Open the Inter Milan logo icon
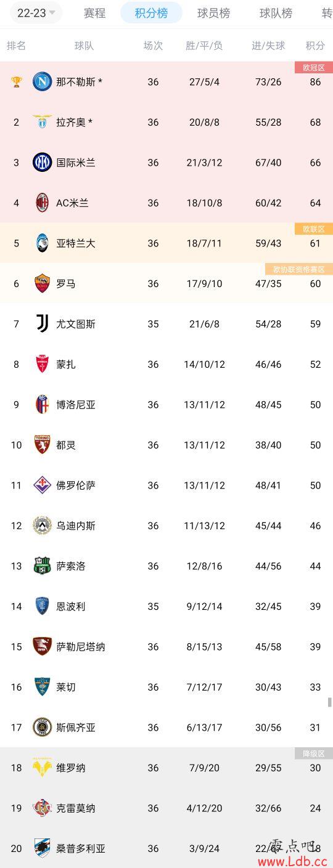This screenshot has width=333, height=868. point(42,162)
